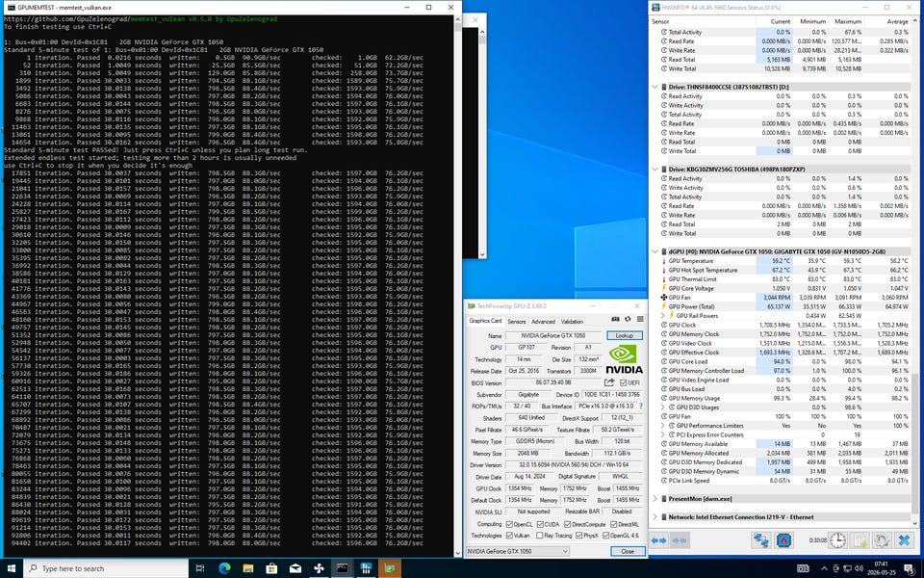The image size is (924, 578).
Task: Switch to the Sensors tab in GPU-Z
Action: click(x=517, y=322)
